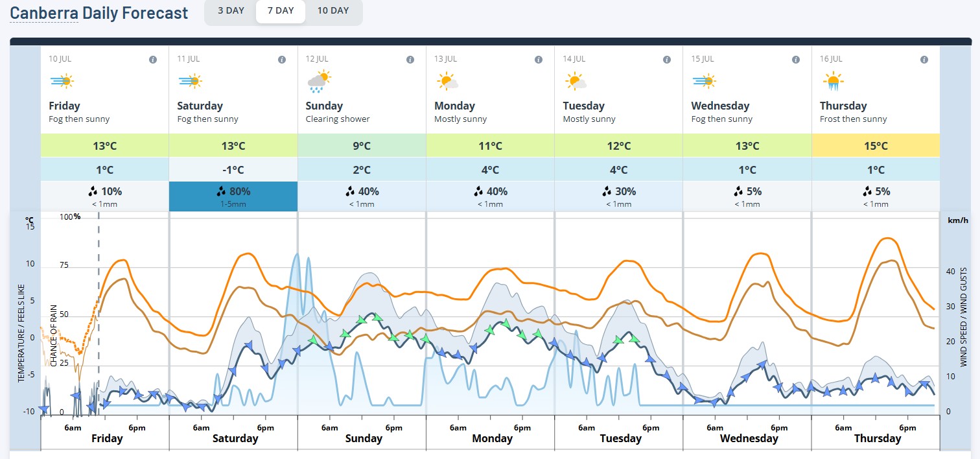Select the Wednesday day heading
Viewport: 980px width, 459px height.
[721, 106]
